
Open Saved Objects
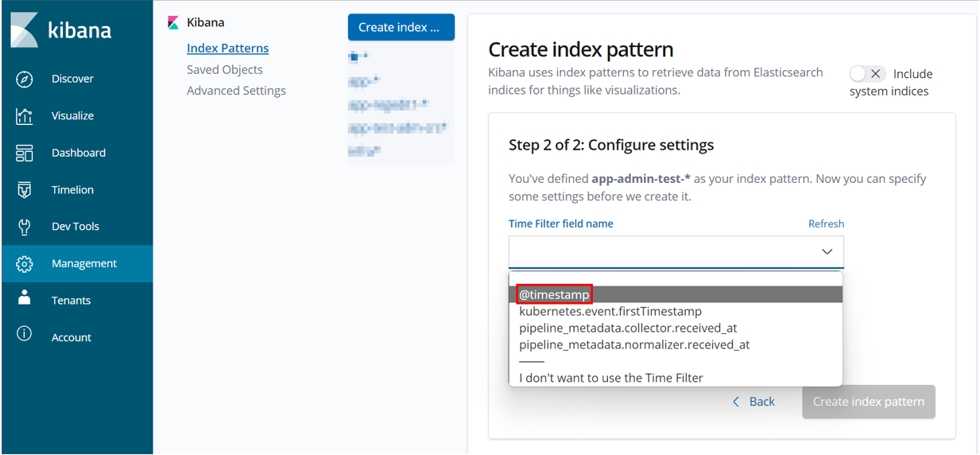tap(224, 70)
